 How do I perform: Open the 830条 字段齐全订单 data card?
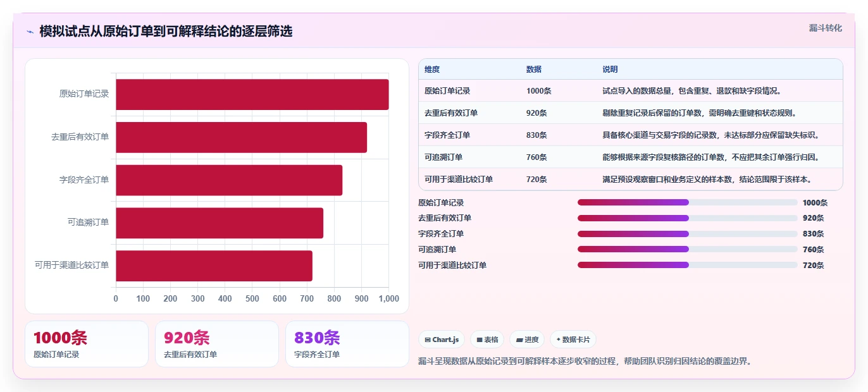pyautogui.click(x=347, y=344)
